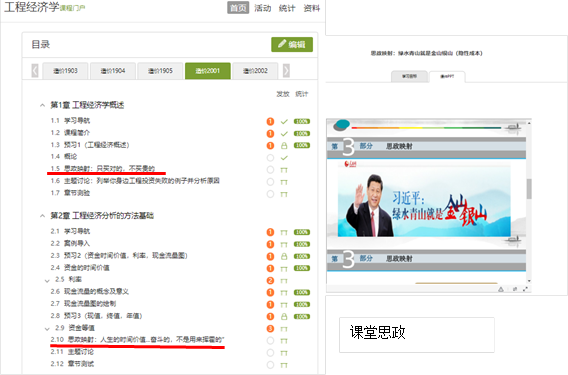Open section 2.1 学习导航
Viewport: 568px width, 375px height.
tap(70, 231)
